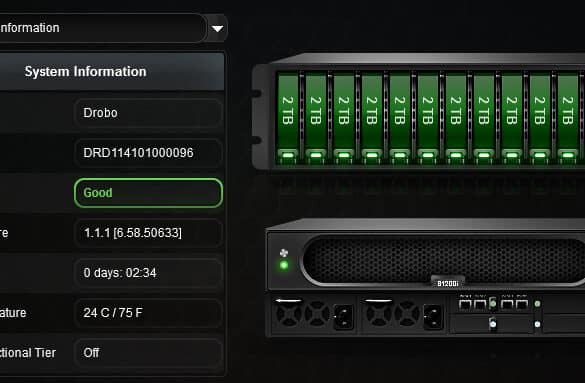585x383 pixels.
Task: Click the leftmost 2 TB drive bay
Action: 287,119
